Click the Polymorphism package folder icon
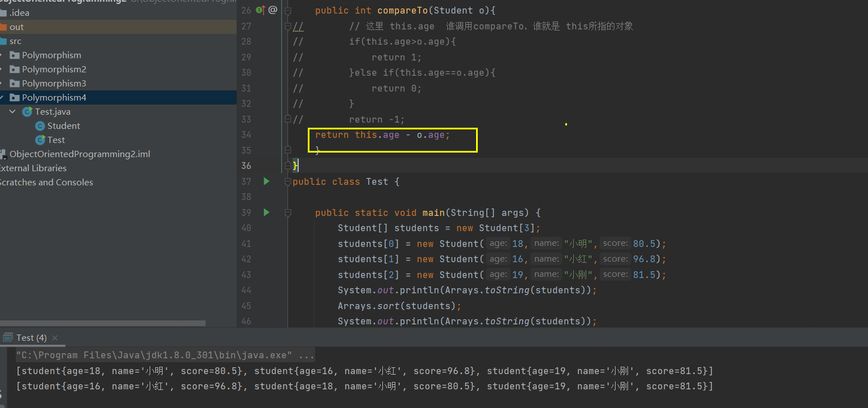Screen dimensions: 868x408 pyautogui.click(x=15, y=55)
